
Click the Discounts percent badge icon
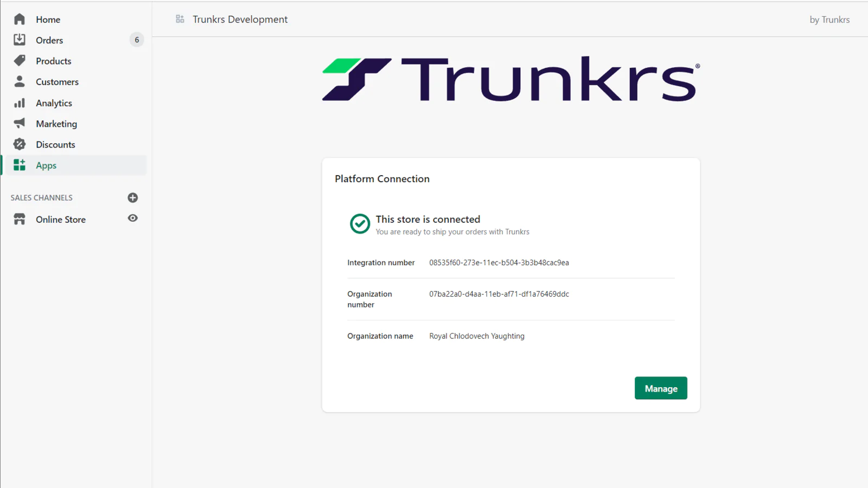(x=20, y=144)
